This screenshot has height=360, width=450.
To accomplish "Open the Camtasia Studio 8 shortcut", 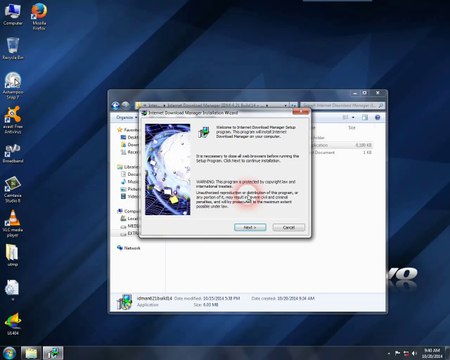I will coord(13,189).
